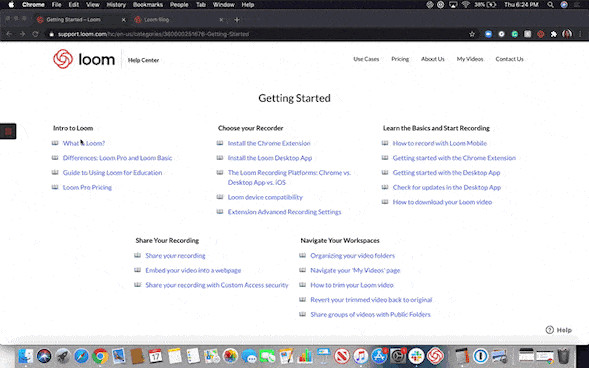Open the Wi-Fi status menu
The image size is (589, 368).
click(x=466, y=5)
